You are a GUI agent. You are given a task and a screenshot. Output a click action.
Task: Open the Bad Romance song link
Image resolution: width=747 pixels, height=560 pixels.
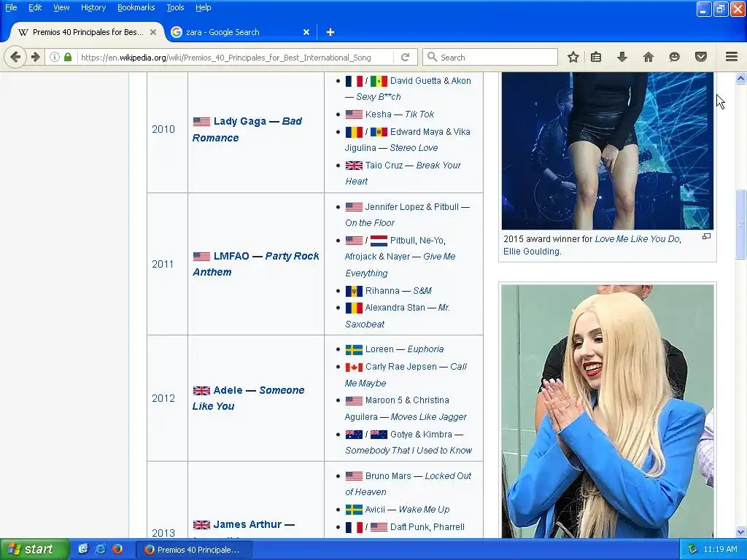click(247, 130)
